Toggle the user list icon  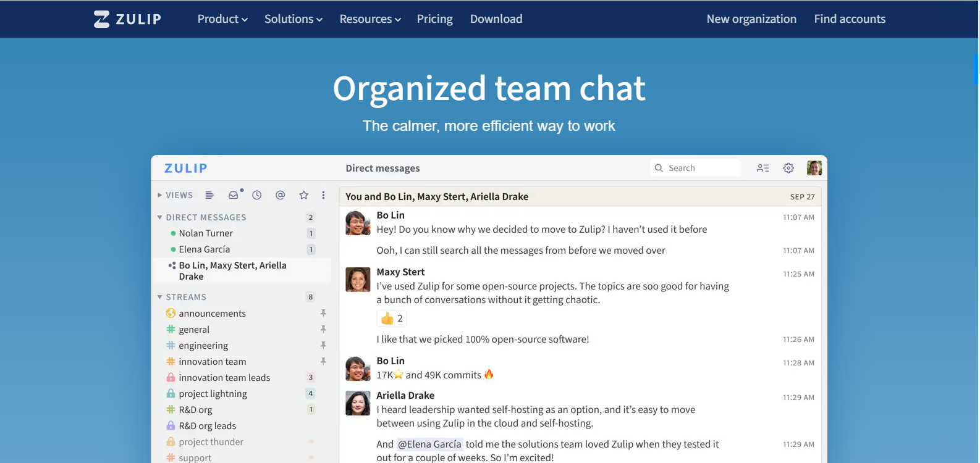click(x=763, y=168)
